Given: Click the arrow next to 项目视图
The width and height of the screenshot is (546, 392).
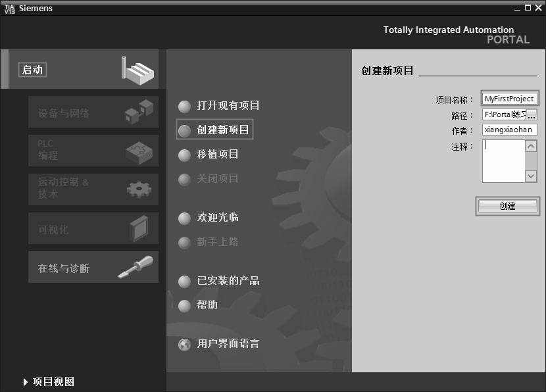Looking at the screenshot, I should click(x=26, y=382).
